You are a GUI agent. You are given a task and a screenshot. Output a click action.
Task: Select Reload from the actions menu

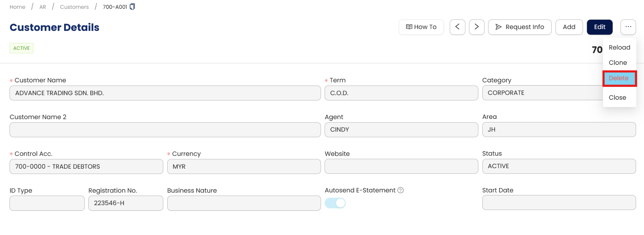(x=619, y=48)
